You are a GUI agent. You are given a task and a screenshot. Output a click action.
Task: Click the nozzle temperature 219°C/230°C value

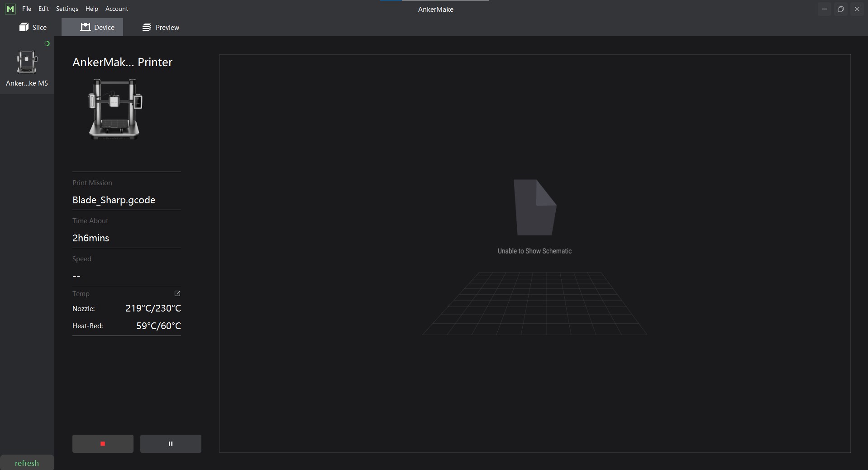tap(153, 308)
